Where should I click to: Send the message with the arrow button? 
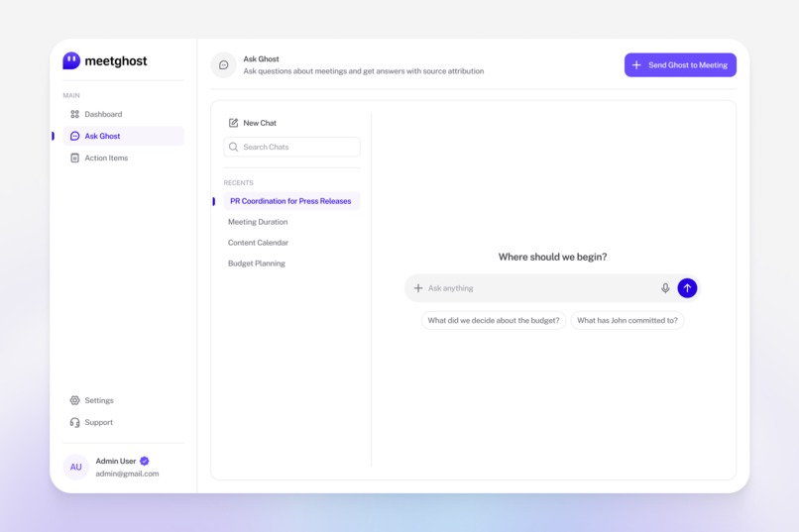(x=687, y=288)
